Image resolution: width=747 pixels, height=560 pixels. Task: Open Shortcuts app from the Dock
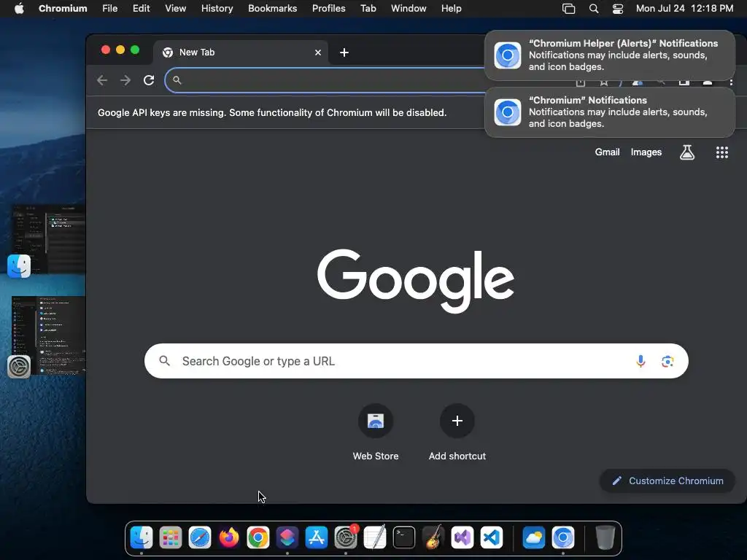pyautogui.click(x=287, y=538)
